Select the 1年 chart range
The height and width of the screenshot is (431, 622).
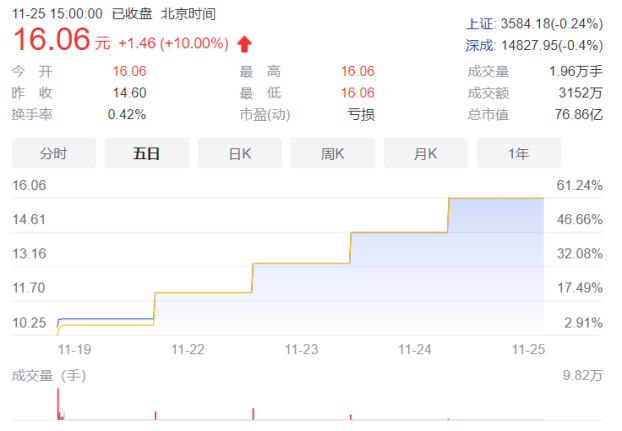(x=518, y=153)
